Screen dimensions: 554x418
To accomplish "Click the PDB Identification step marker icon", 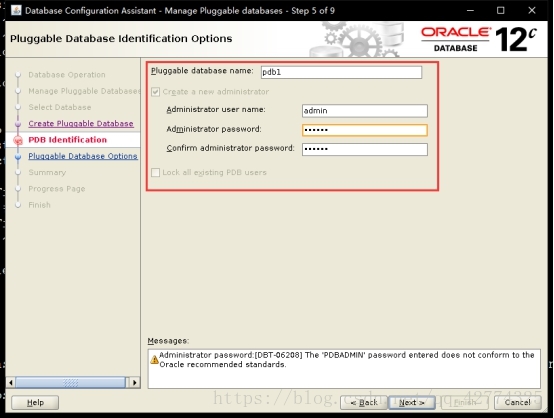I will [x=18, y=140].
